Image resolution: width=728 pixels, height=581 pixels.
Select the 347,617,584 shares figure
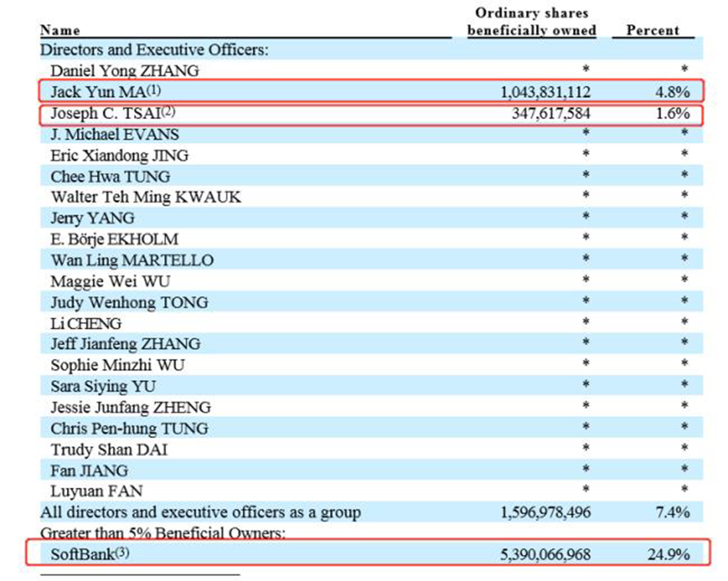tap(551, 113)
